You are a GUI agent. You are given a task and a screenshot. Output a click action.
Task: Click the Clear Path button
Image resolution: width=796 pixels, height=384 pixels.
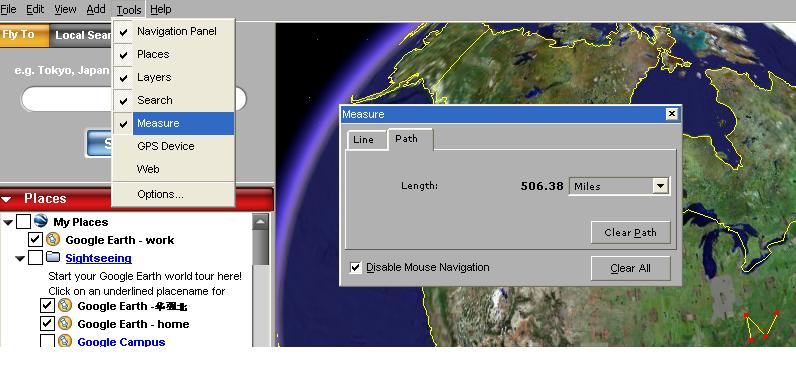point(631,233)
